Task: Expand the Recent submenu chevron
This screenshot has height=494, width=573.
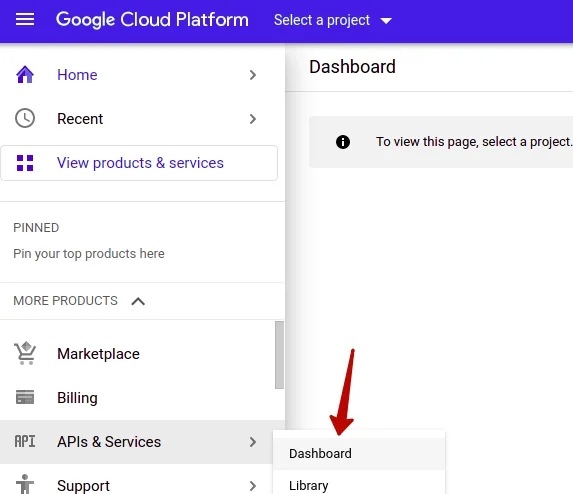Action: pyautogui.click(x=253, y=119)
